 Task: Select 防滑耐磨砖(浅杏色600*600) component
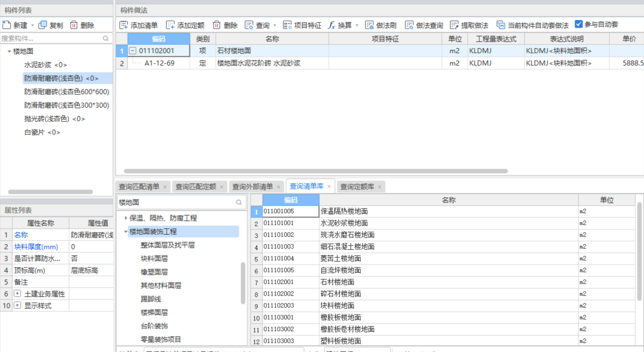[67, 92]
